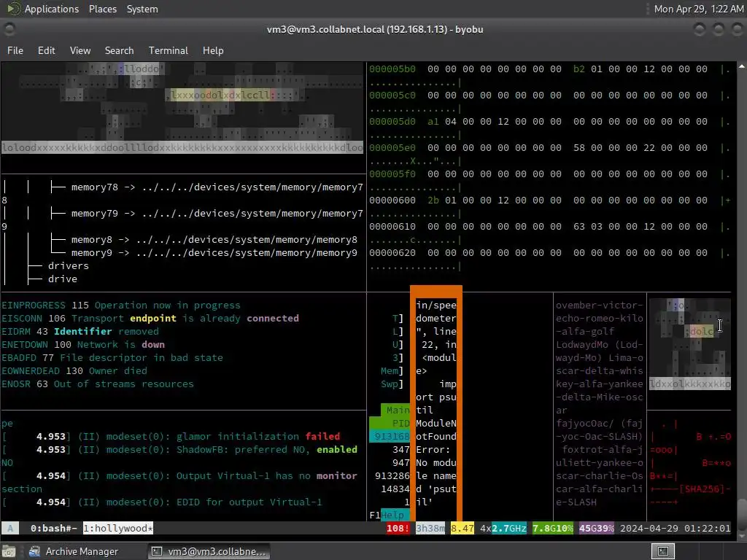Open the Search menu
Image resolution: width=747 pixels, height=560 pixels.
click(119, 50)
